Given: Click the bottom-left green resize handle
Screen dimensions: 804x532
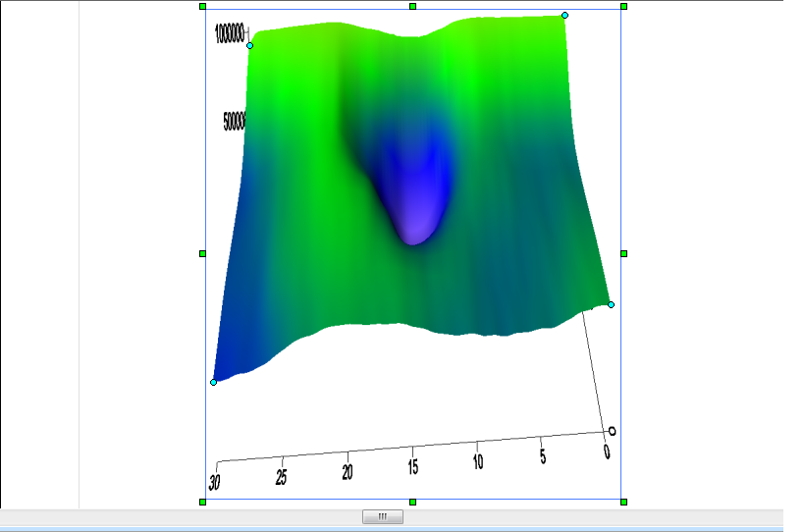Looking at the screenshot, I should (x=202, y=502).
